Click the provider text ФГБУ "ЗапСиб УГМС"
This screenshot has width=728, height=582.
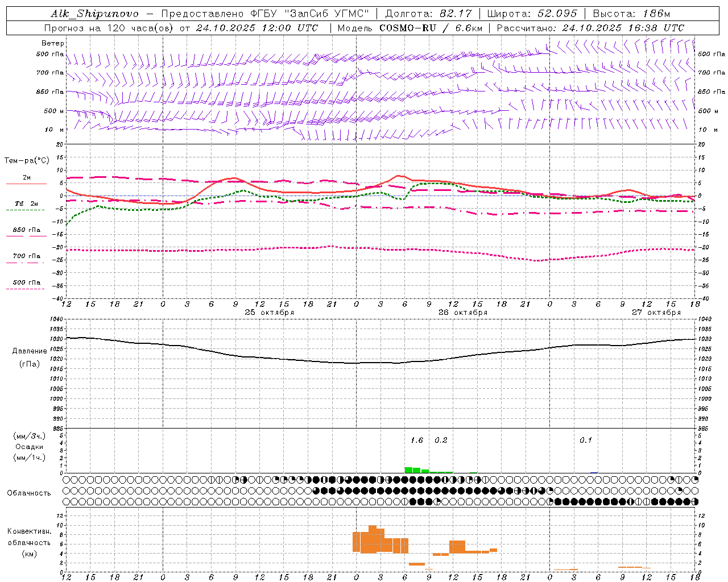pyautogui.click(x=309, y=14)
